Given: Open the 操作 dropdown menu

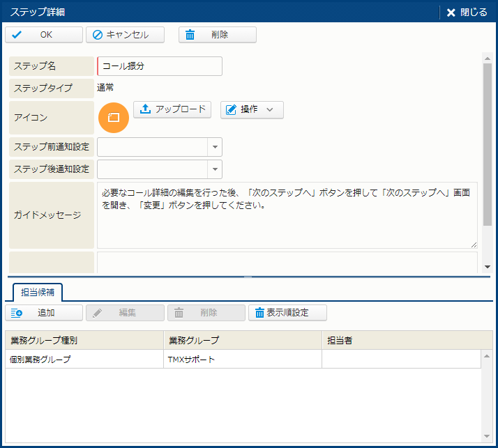Looking at the screenshot, I should [252, 110].
